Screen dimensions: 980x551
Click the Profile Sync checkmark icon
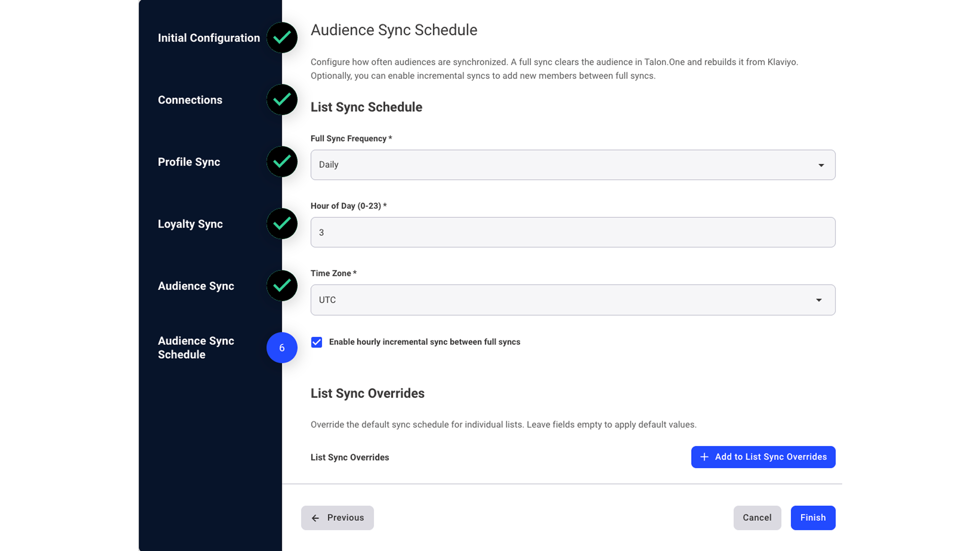coord(282,162)
